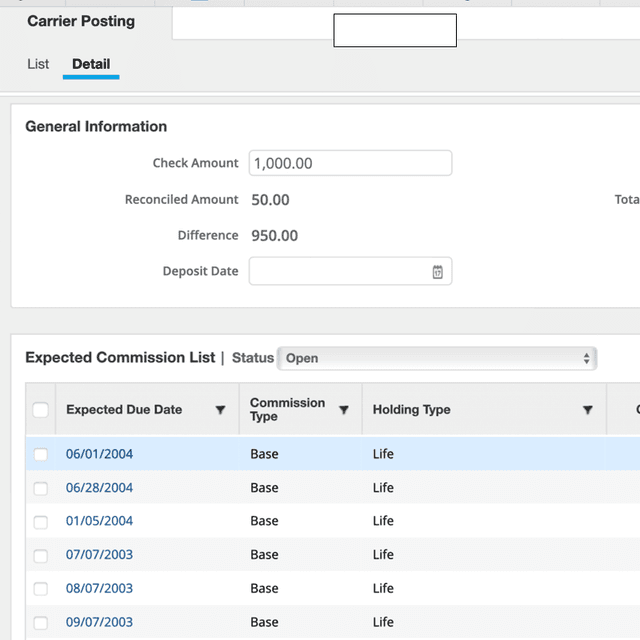Follow the 09/07/2003 due date link
Image resolution: width=640 pixels, height=640 pixels.
pyautogui.click(x=99, y=622)
